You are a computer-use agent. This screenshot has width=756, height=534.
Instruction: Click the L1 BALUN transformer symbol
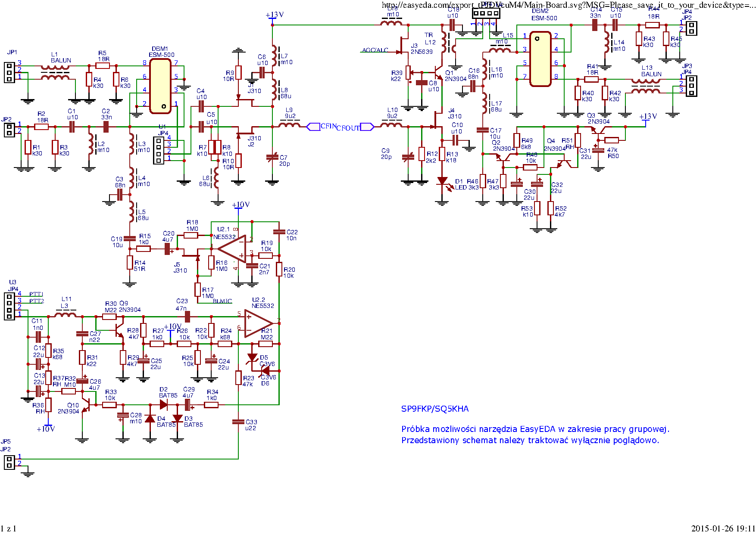pyautogui.click(x=55, y=72)
